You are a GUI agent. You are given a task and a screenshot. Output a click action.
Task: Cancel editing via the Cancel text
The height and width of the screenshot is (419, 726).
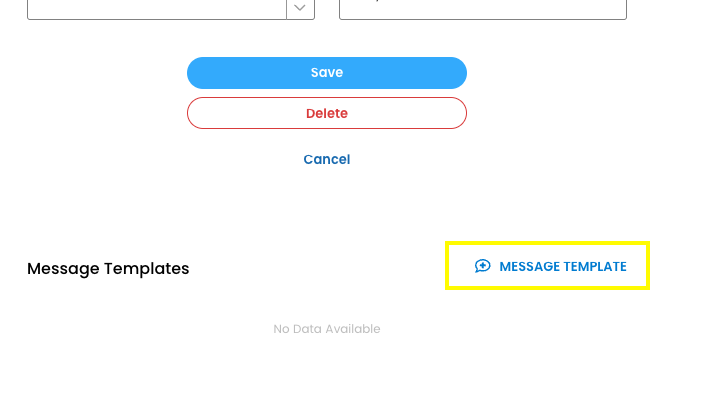pyautogui.click(x=327, y=159)
